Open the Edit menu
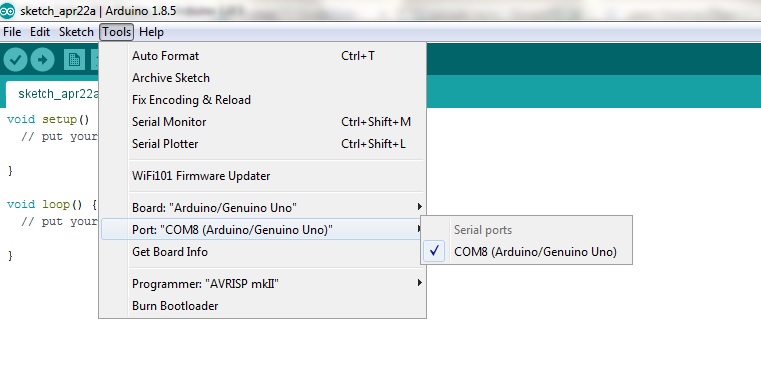 coord(40,32)
